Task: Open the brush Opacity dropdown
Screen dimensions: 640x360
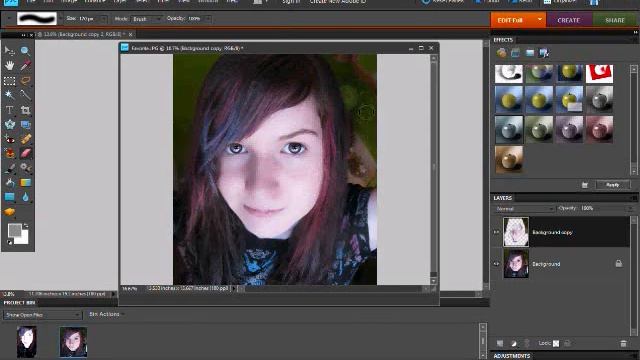Action: [208, 19]
